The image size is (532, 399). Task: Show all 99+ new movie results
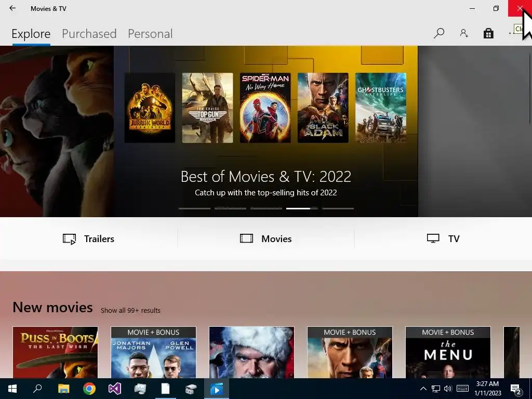pyautogui.click(x=130, y=310)
